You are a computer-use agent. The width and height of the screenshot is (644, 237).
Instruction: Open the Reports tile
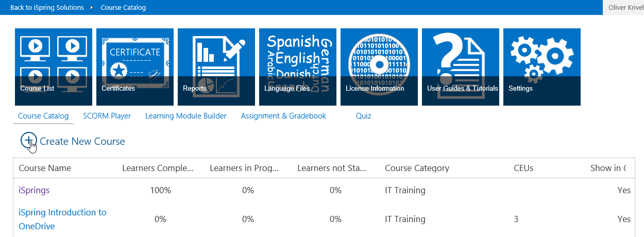[x=216, y=67]
